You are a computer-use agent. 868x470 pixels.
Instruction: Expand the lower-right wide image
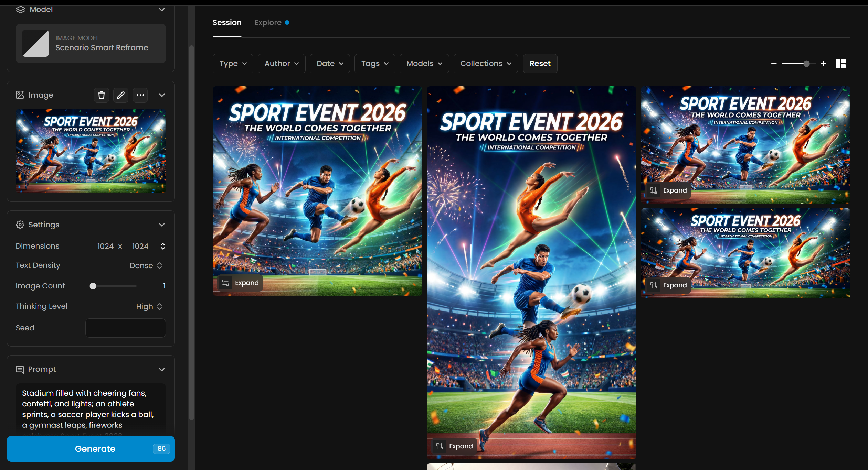click(669, 285)
